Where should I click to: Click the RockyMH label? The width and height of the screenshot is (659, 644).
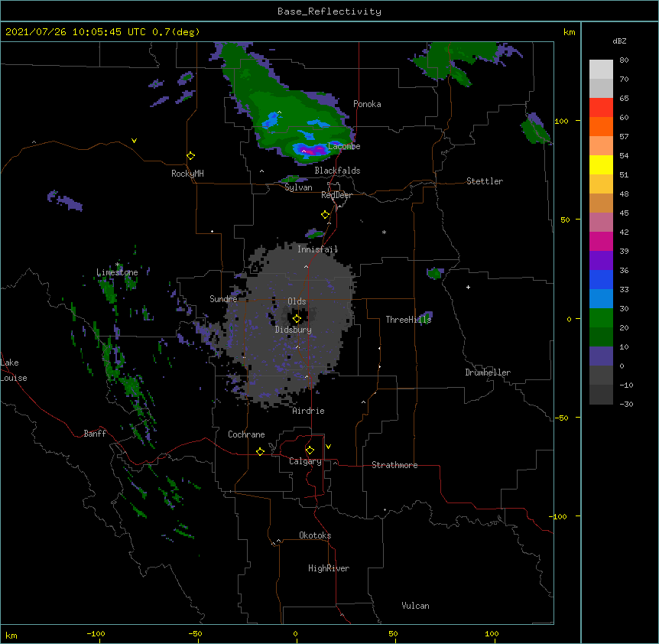tap(187, 174)
